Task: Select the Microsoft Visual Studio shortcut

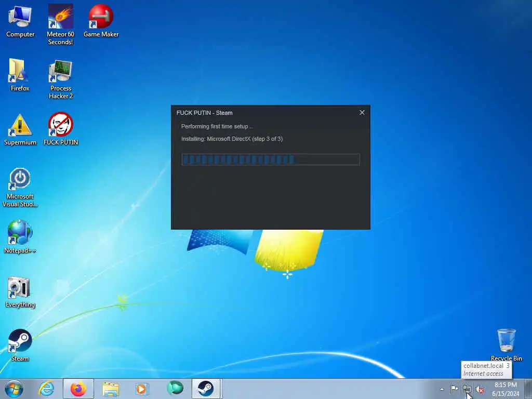Action: pos(20,187)
